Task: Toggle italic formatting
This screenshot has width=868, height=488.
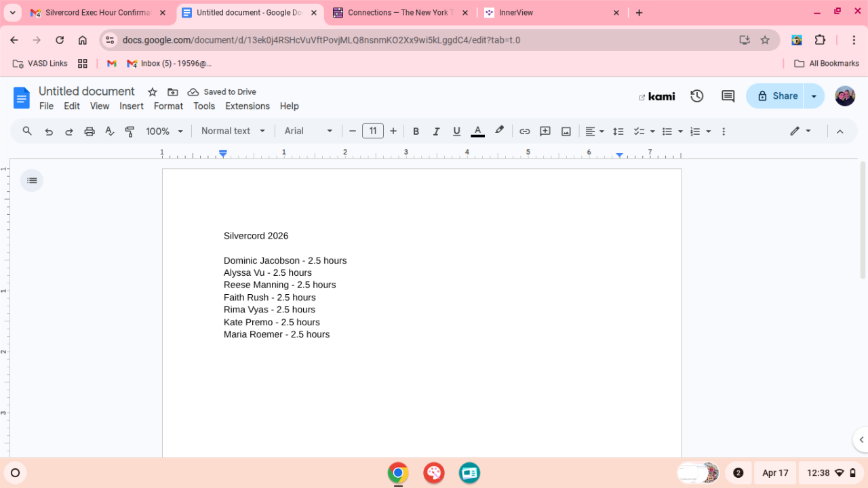Action: tap(437, 131)
